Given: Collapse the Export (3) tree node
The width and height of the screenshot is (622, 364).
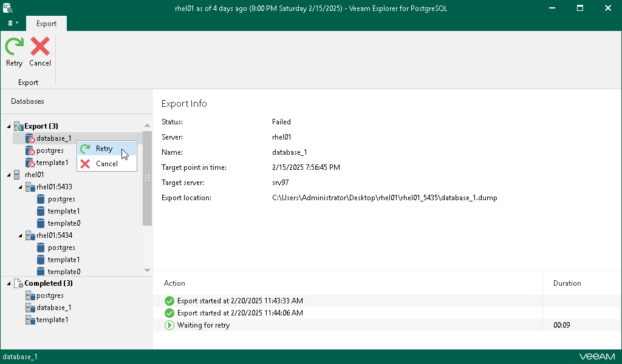Looking at the screenshot, I should click(9, 126).
